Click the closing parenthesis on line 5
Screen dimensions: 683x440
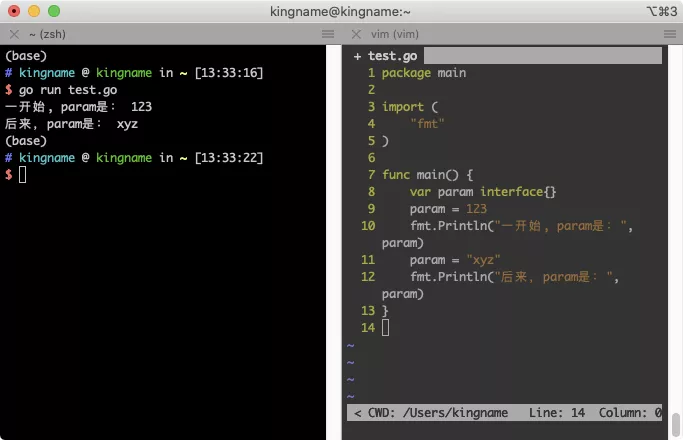coord(385,141)
